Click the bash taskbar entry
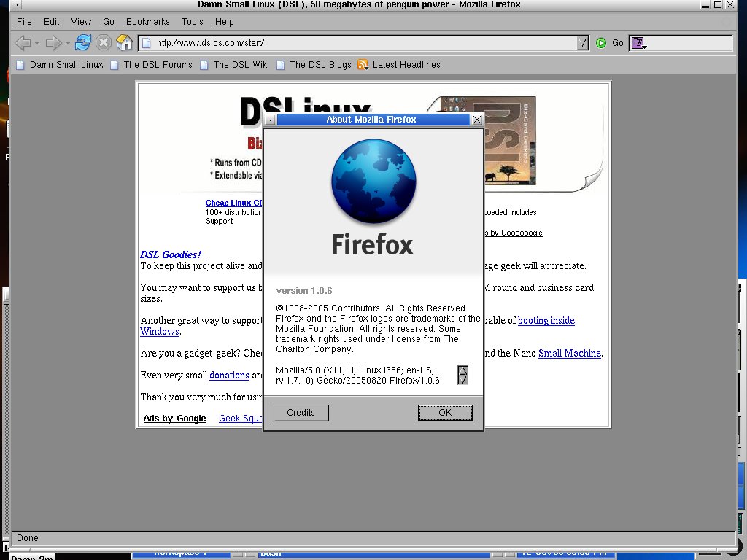The image size is (747, 560). click(x=375, y=553)
